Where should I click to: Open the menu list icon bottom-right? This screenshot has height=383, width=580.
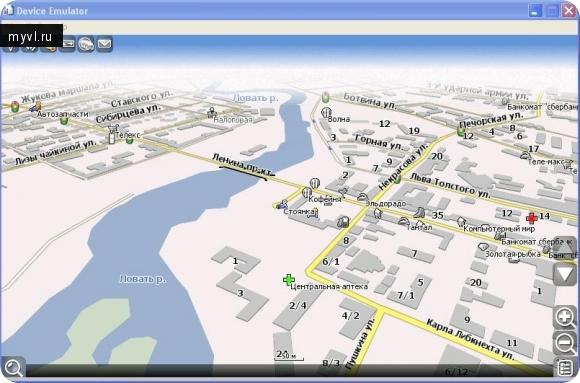pyautogui.click(x=565, y=368)
